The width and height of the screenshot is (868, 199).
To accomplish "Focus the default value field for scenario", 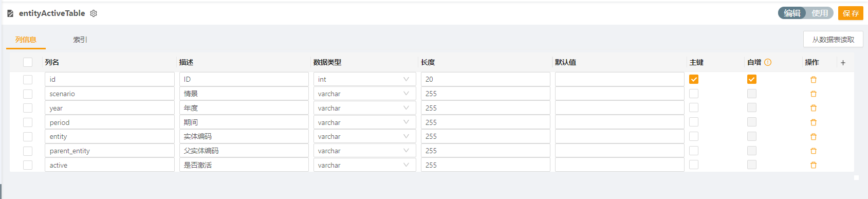I will click(x=619, y=94).
